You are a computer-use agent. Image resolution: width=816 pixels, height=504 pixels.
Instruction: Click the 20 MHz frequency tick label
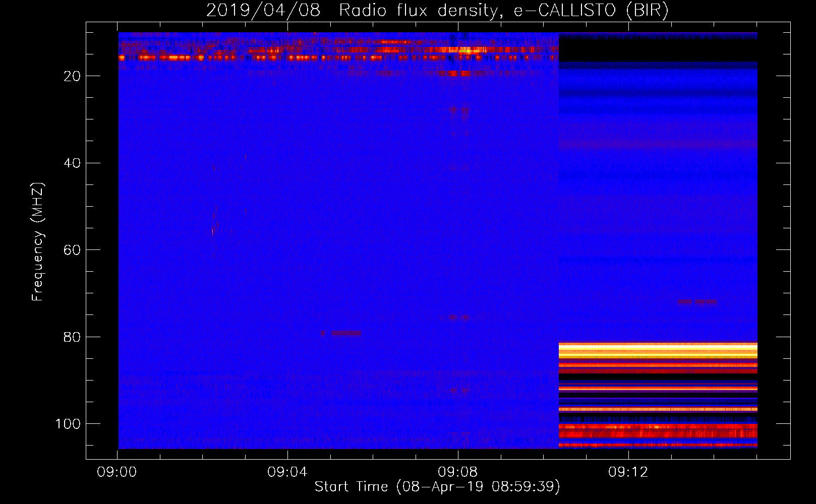[73, 76]
